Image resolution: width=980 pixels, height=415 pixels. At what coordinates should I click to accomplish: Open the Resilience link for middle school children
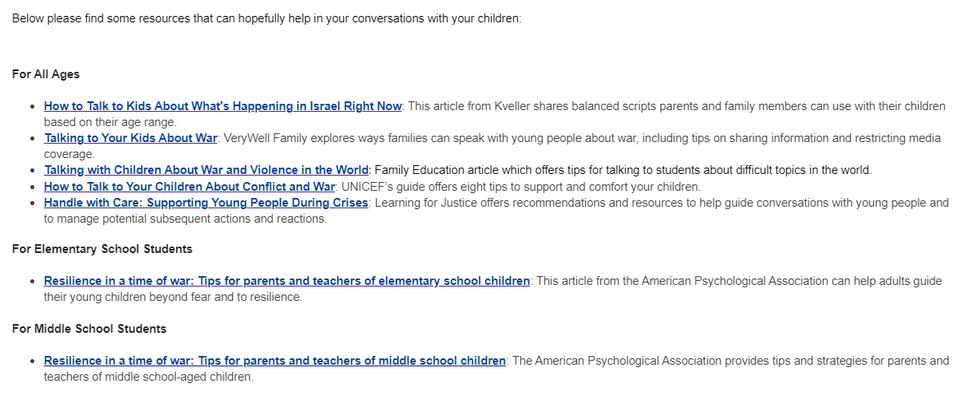coord(275,361)
